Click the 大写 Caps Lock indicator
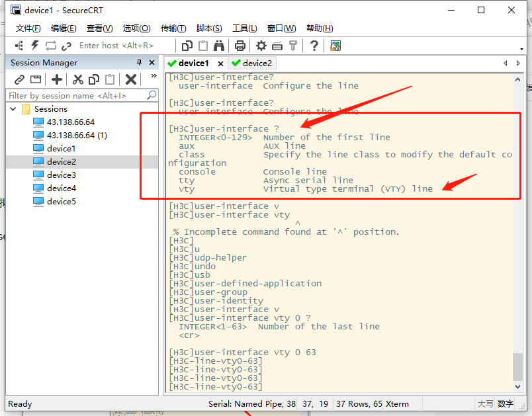 point(485,404)
